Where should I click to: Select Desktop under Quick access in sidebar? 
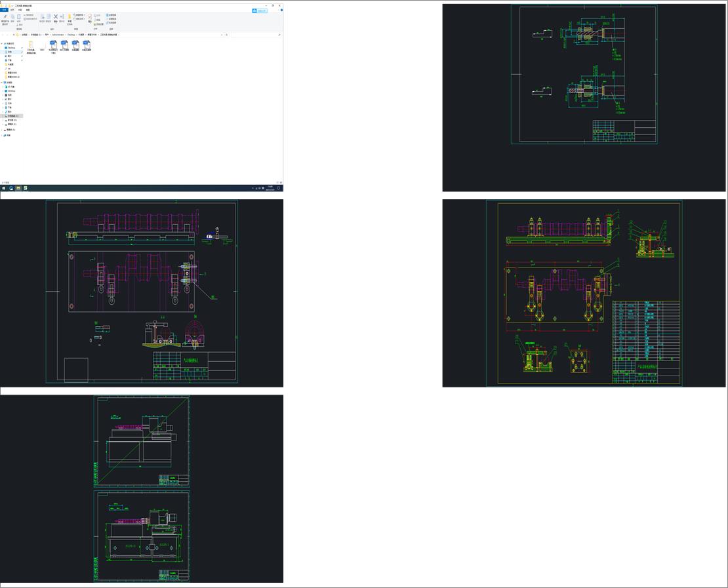(11, 48)
